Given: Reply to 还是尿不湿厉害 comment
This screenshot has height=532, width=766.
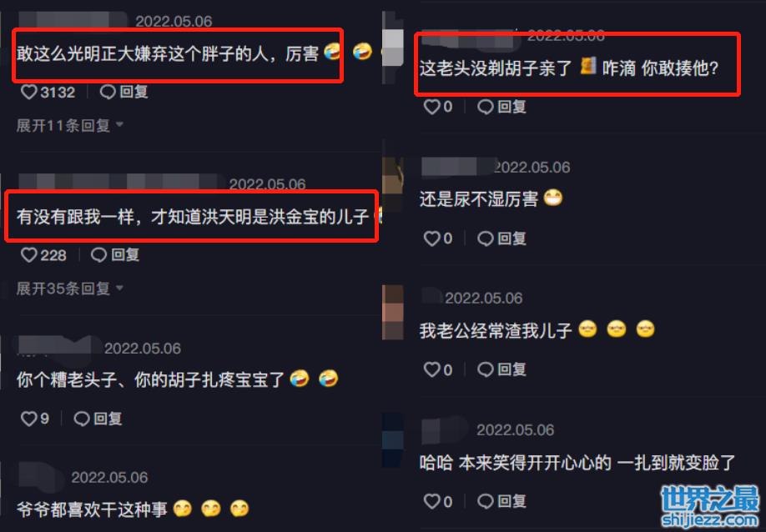Looking at the screenshot, I should point(501,238).
